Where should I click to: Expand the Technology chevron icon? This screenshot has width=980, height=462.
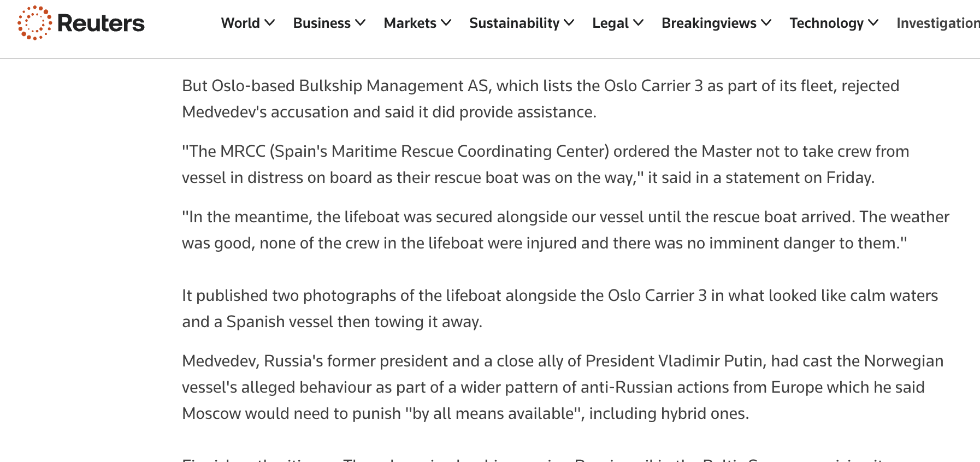click(x=873, y=23)
